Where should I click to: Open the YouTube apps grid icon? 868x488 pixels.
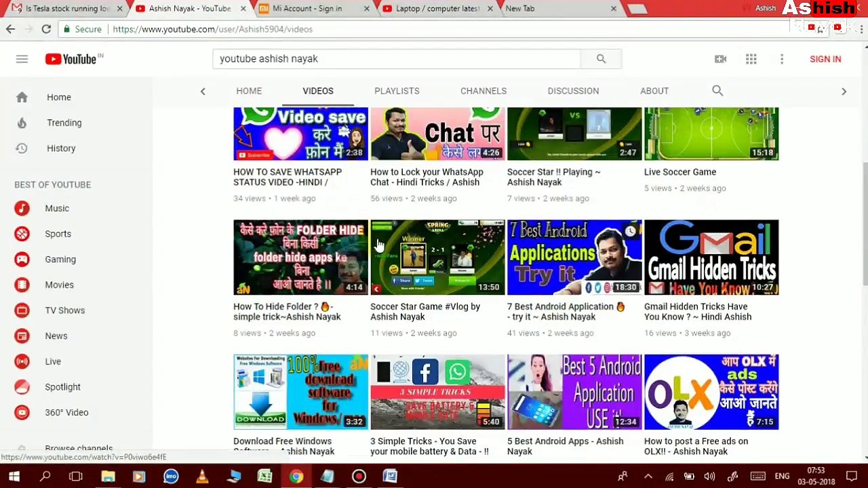pyautogui.click(x=751, y=59)
